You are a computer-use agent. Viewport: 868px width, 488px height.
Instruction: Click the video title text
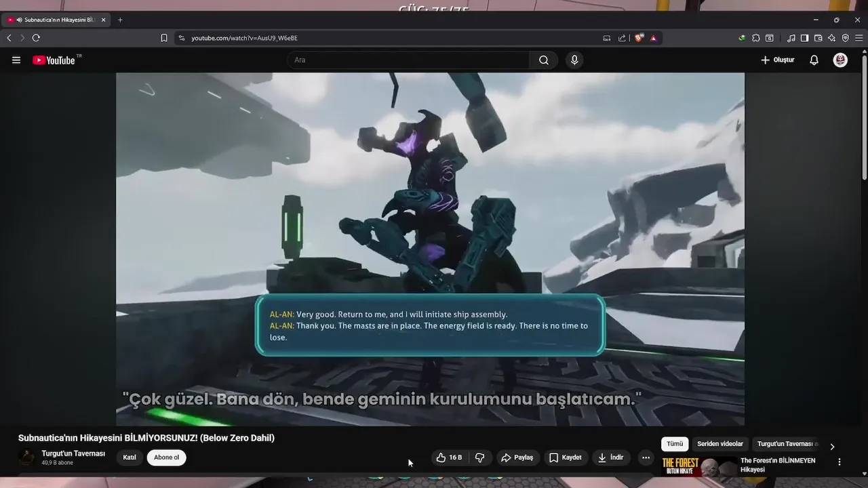pos(146,438)
